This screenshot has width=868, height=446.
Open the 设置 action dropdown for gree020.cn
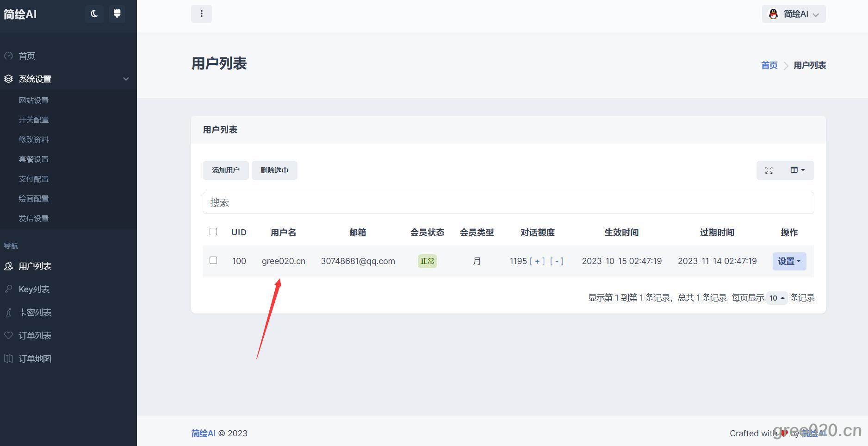[789, 261]
